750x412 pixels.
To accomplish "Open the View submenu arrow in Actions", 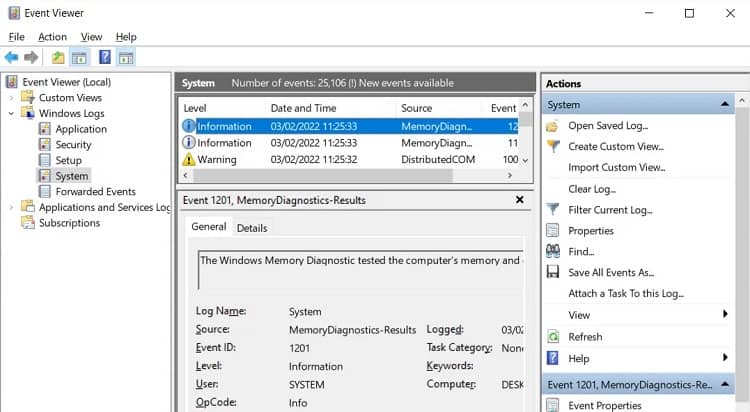I will pyautogui.click(x=725, y=314).
